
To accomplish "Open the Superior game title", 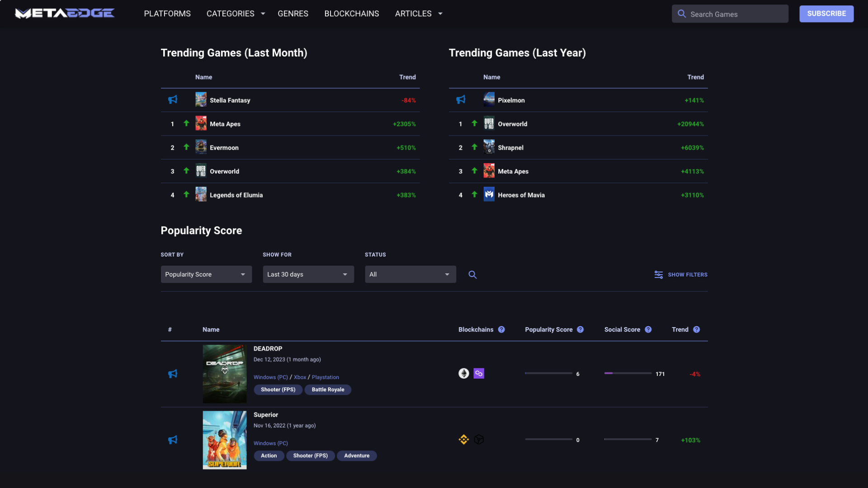I will (265, 414).
